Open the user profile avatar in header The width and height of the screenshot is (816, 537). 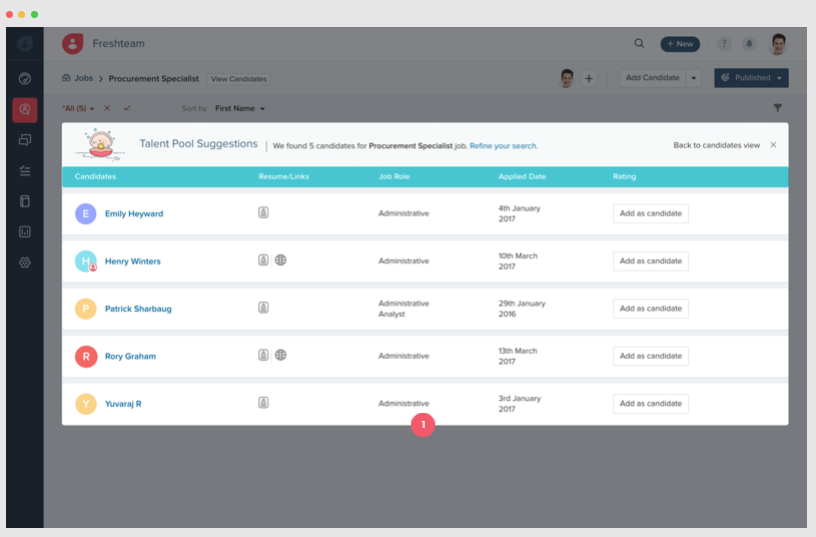779,44
